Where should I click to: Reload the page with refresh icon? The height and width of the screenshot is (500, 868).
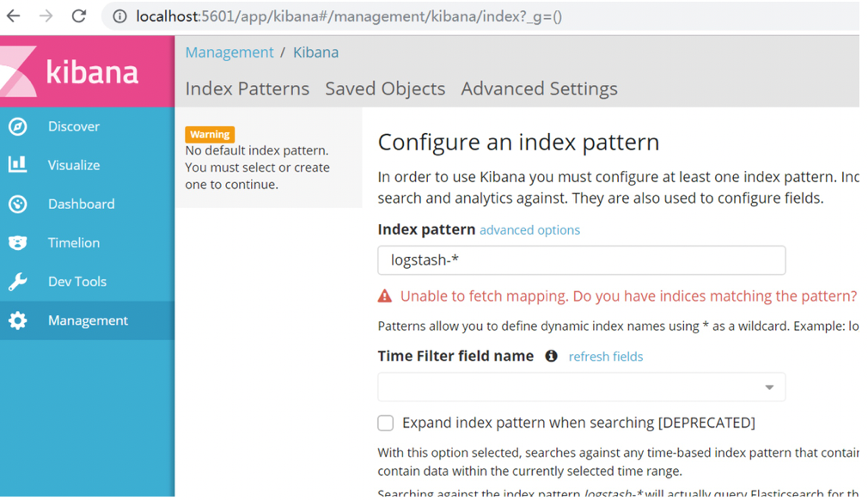[79, 16]
